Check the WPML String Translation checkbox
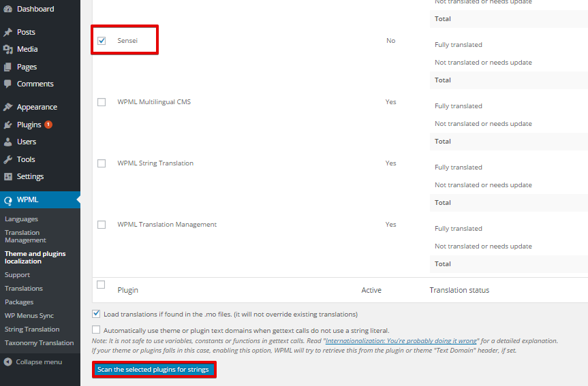Image resolution: width=588 pixels, height=386 pixels. pos(102,163)
